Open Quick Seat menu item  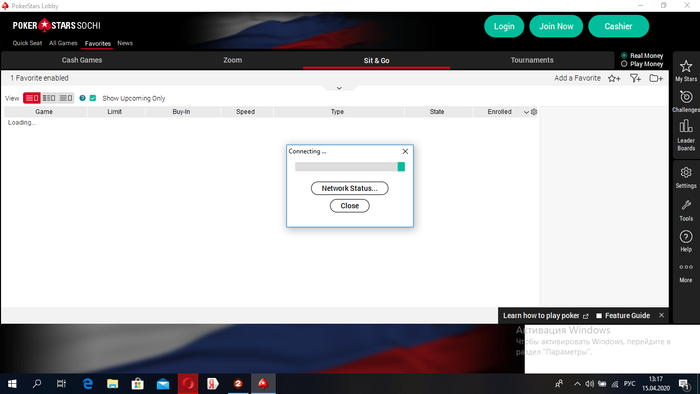point(27,43)
